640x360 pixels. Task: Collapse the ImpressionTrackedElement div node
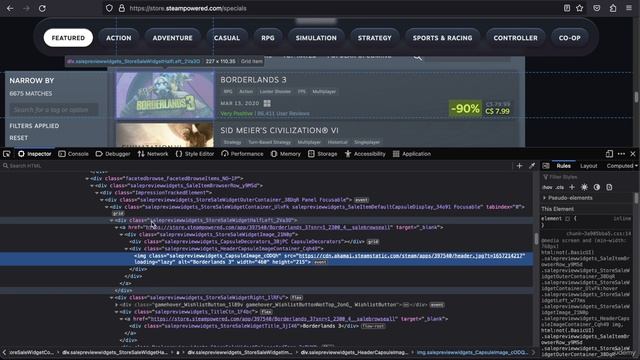97,193
